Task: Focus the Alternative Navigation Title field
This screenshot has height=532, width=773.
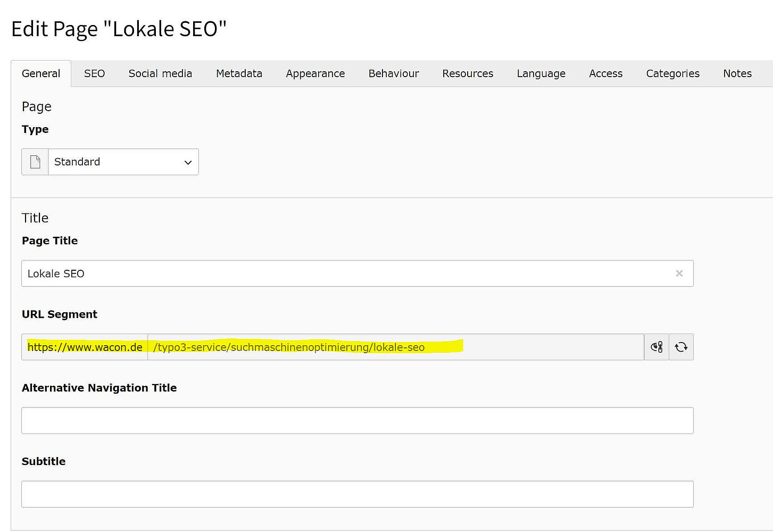Action: tap(357, 420)
